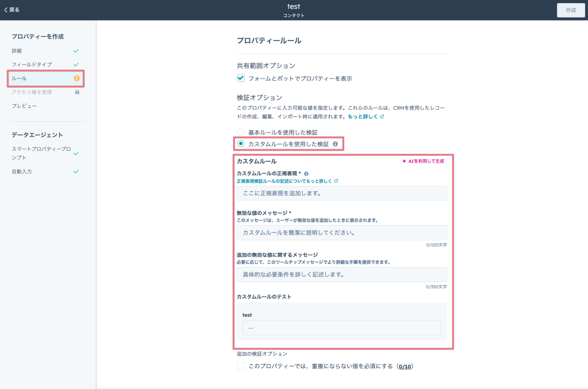588x389 pixels.
Task: Click the lock icon beside アクセス権を管理
Action: point(77,92)
